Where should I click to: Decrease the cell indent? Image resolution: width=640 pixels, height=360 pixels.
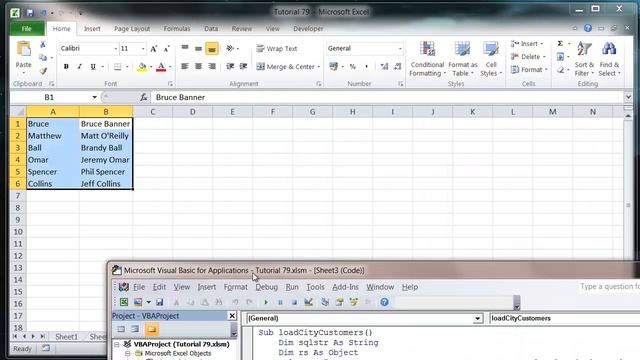click(x=230, y=67)
